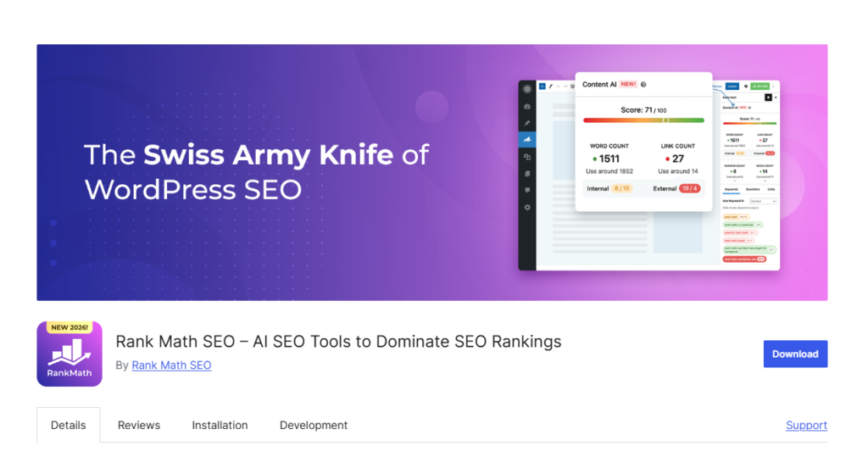This screenshot has width=868, height=474.
Task: Click the blue Download button
Action: click(795, 354)
